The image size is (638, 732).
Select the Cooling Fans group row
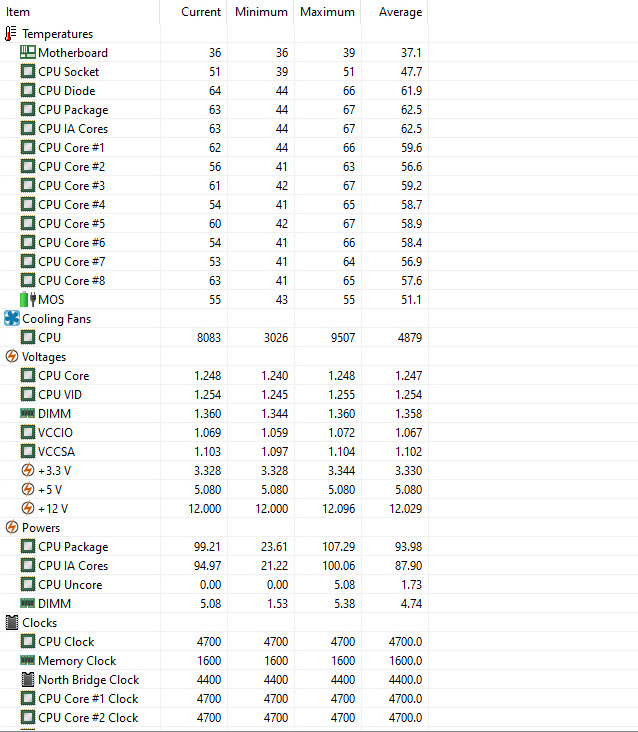214,318
